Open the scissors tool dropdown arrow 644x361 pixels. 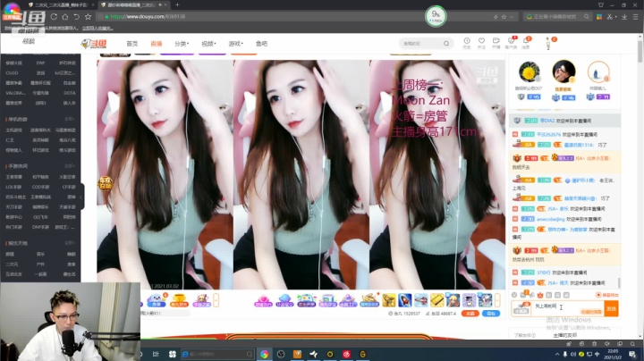(x=615, y=17)
